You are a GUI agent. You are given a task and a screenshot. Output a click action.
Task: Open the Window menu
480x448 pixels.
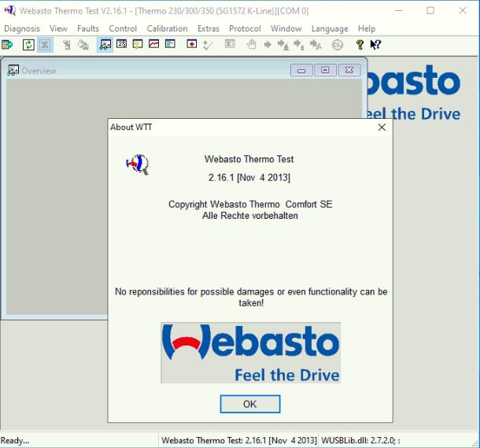pos(286,28)
